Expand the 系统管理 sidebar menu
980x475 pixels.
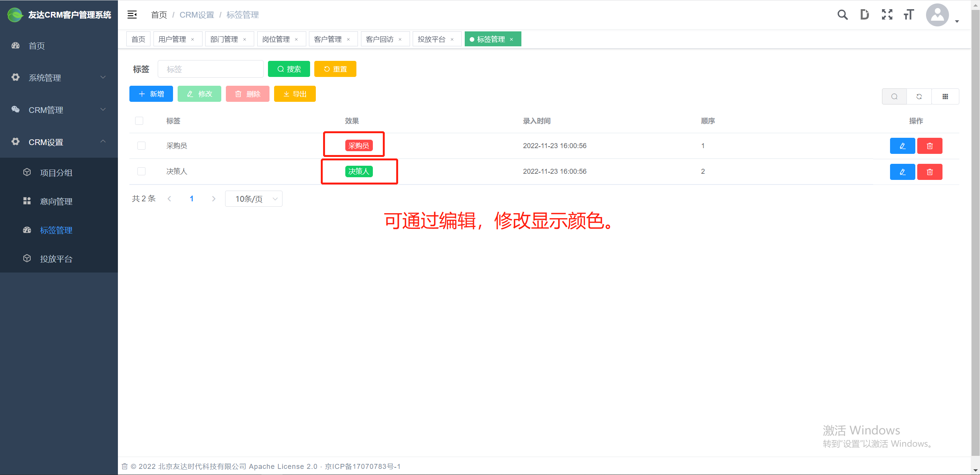pyautogui.click(x=59, y=78)
